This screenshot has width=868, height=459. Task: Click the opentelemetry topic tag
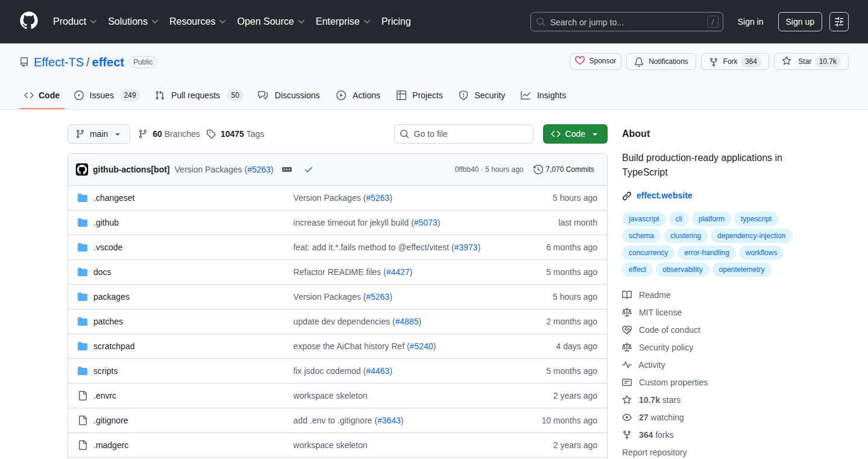[741, 270]
